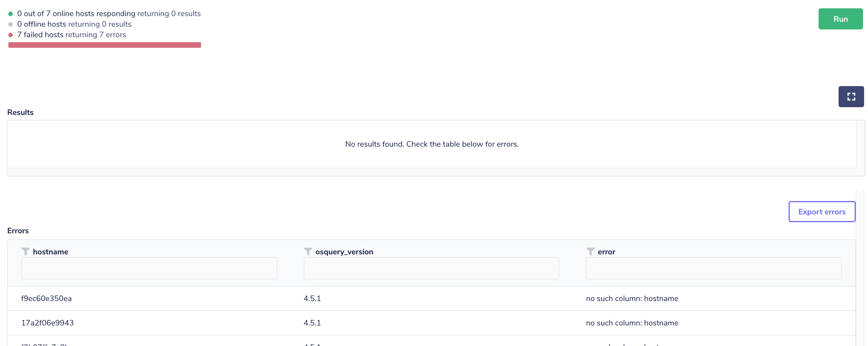Click inside the osquery_version filter input
The width and height of the screenshot is (868, 346).
(x=431, y=268)
